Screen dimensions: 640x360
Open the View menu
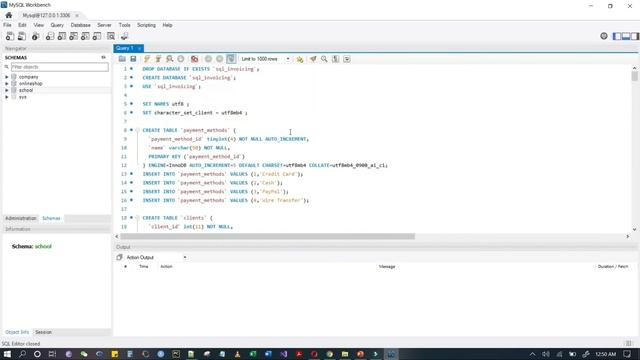tap(38, 25)
